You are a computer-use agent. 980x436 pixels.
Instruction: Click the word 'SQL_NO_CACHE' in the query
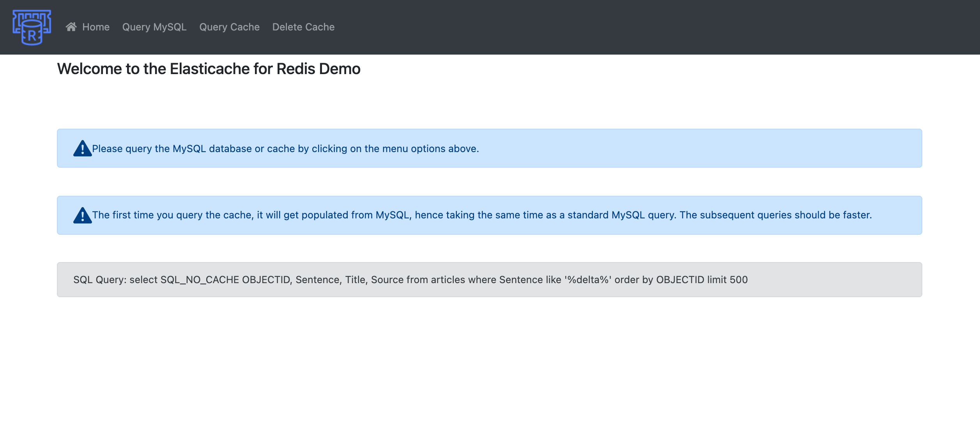(x=200, y=280)
